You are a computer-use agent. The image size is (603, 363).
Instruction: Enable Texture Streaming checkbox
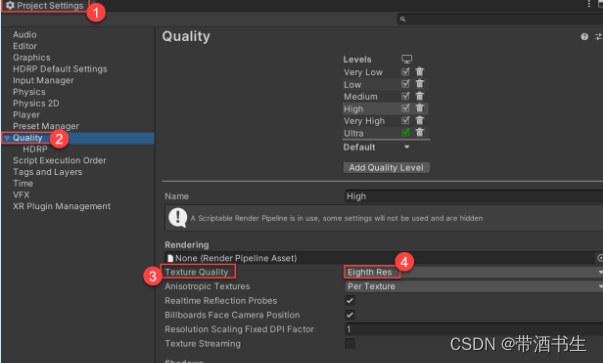350,343
